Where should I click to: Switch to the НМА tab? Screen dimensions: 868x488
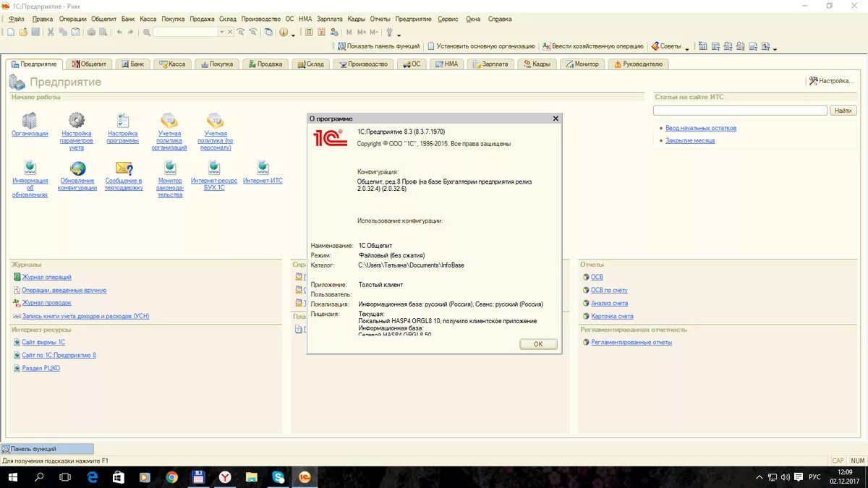[447, 64]
